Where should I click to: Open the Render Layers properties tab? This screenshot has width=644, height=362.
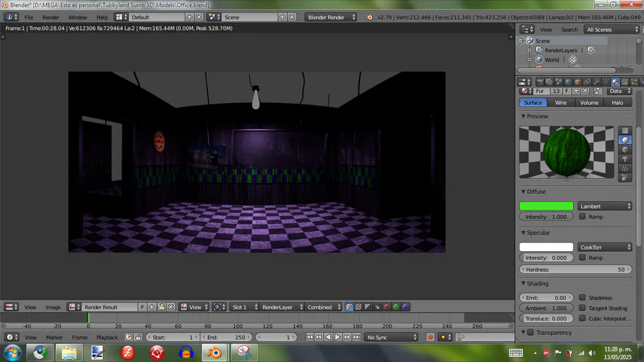[x=549, y=82]
